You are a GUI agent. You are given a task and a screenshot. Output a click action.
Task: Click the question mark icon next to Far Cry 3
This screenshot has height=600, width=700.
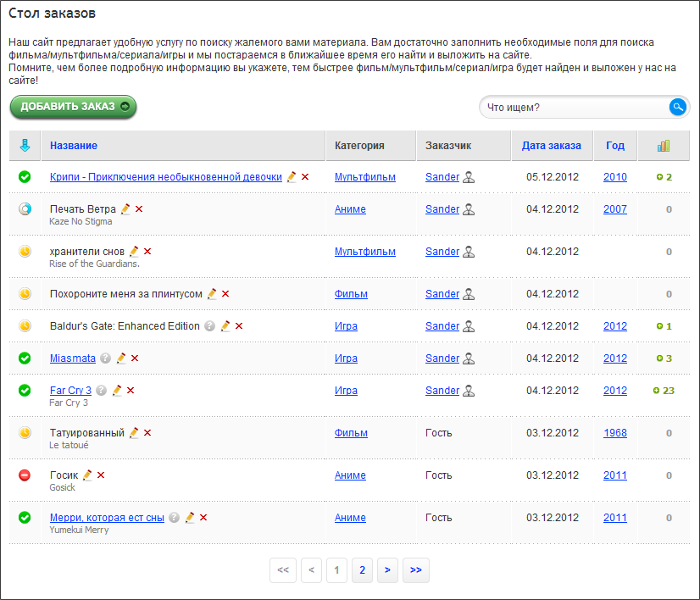(x=101, y=391)
